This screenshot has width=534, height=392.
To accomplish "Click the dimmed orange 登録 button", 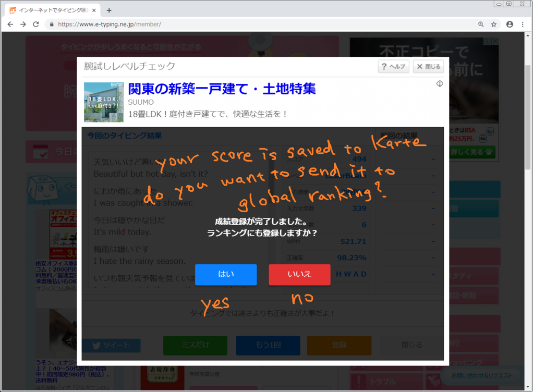I will pos(339,346).
